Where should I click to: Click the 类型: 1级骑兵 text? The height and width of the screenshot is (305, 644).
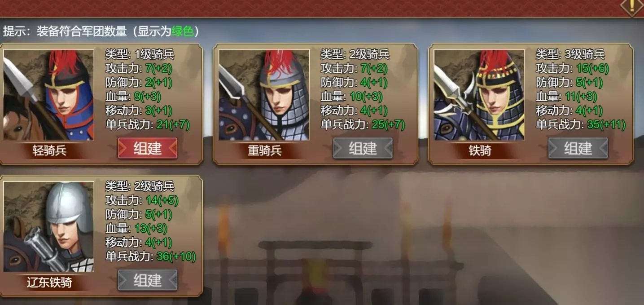[140, 55]
